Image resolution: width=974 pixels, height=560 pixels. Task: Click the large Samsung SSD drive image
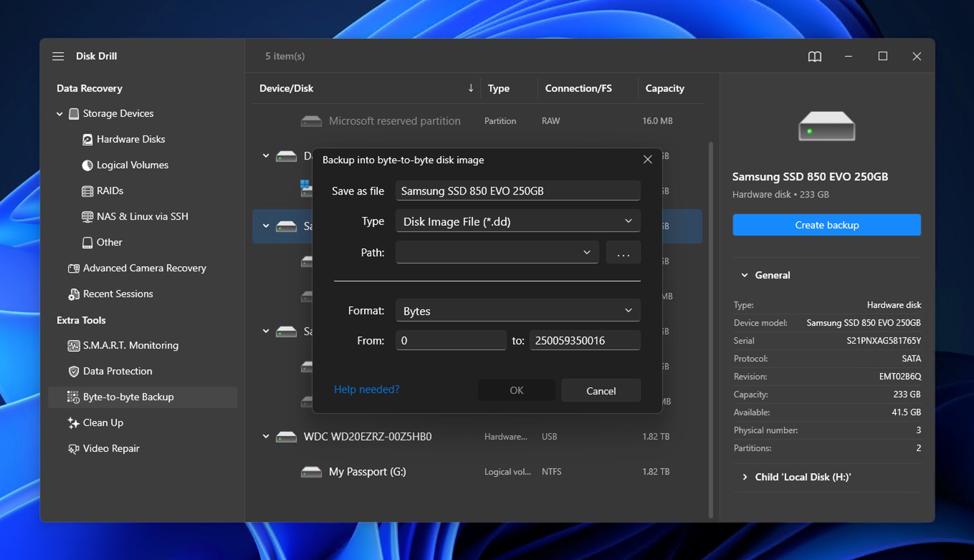(827, 126)
